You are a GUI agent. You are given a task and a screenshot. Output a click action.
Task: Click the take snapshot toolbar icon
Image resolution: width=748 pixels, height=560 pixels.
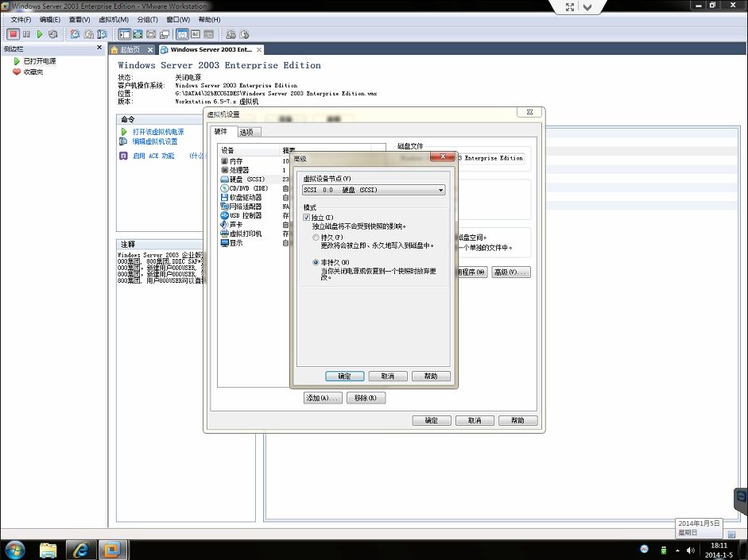[x=75, y=34]
